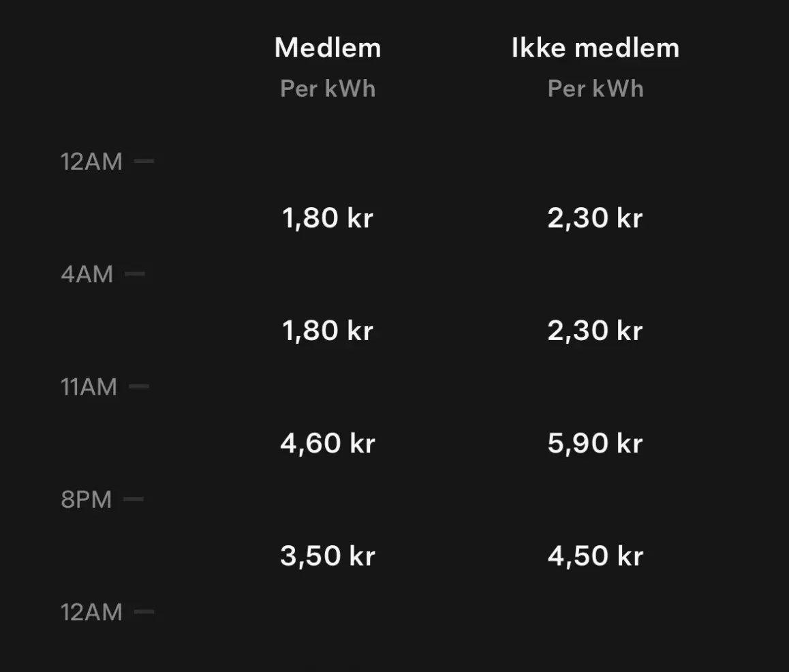This screenshot has height=672, width=789.
Task: Select the Medlem column header
Action: (x=328, y=48)
